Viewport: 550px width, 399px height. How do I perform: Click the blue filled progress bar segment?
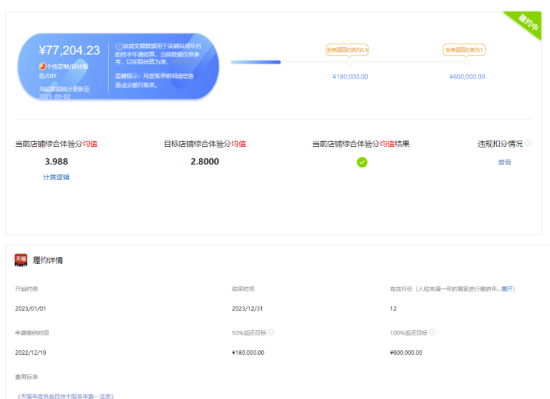click(256, 62)
